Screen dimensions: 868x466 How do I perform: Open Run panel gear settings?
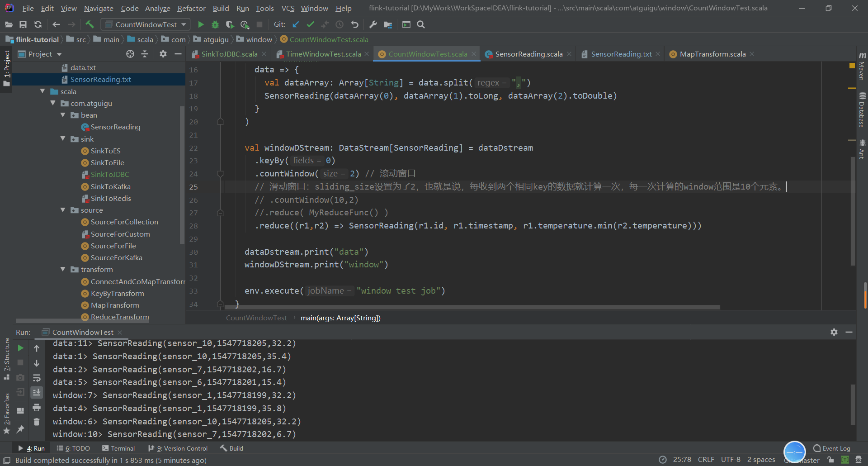tap(834, 332)
